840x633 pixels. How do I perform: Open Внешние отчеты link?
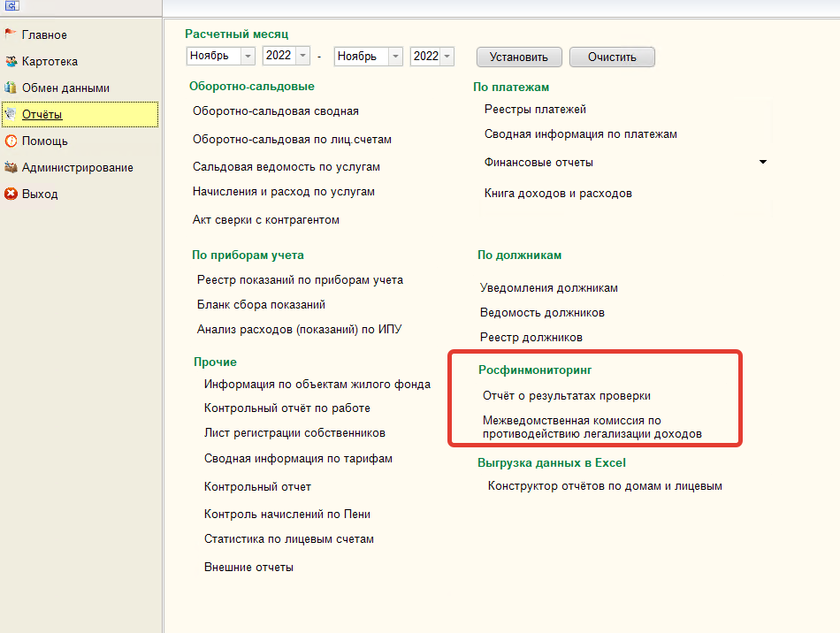[249, 567]
